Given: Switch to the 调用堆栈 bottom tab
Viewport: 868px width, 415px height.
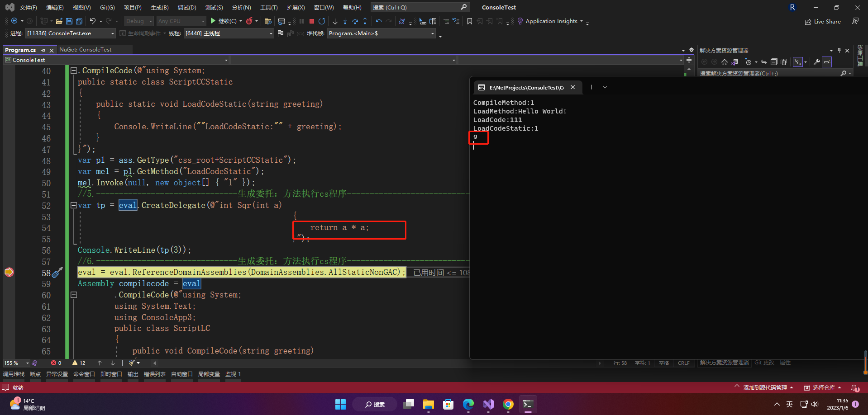Looking at the screenshot, I should point(14,374).
